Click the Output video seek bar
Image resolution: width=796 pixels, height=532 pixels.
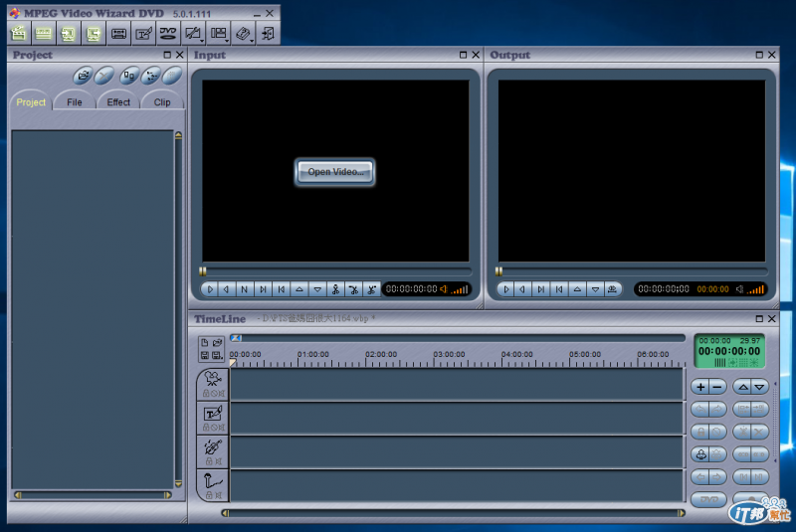pos(632,271)
